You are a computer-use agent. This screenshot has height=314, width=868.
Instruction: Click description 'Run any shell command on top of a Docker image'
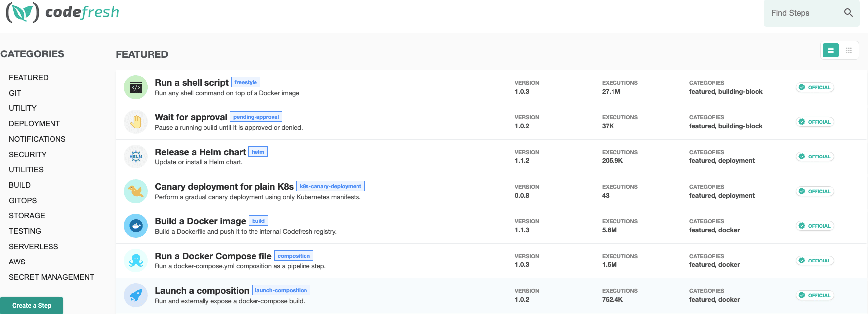coord(227,93)
